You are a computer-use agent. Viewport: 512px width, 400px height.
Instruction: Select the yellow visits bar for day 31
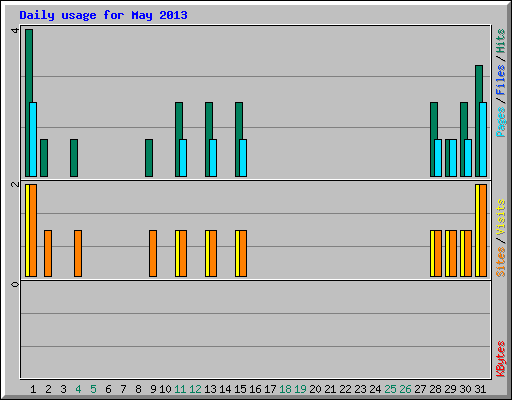[477, 230]
